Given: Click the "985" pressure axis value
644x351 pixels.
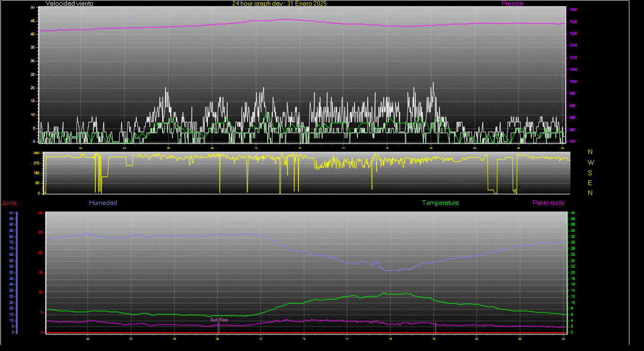Looking at the screenshot, I should [572, 118].
